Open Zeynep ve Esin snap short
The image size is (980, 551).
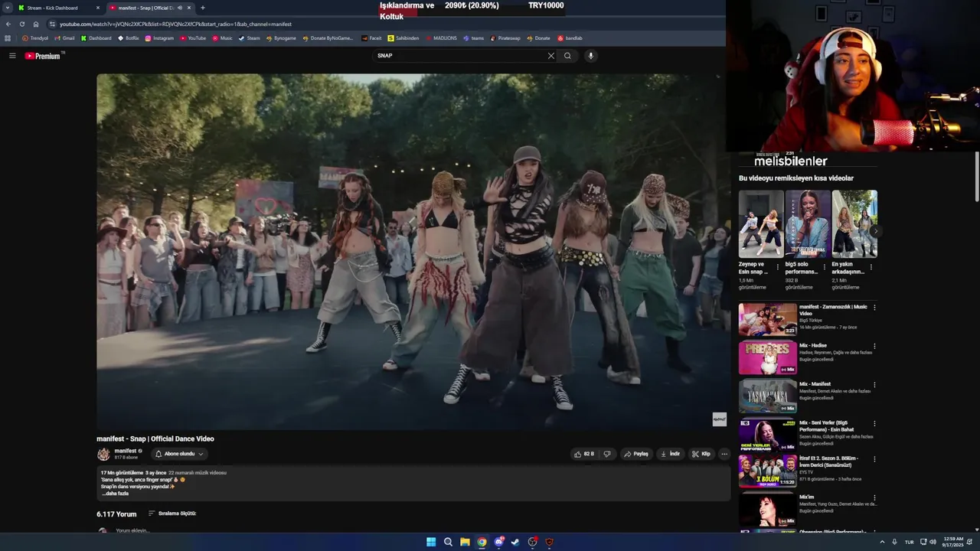click(x=761, y=223)
